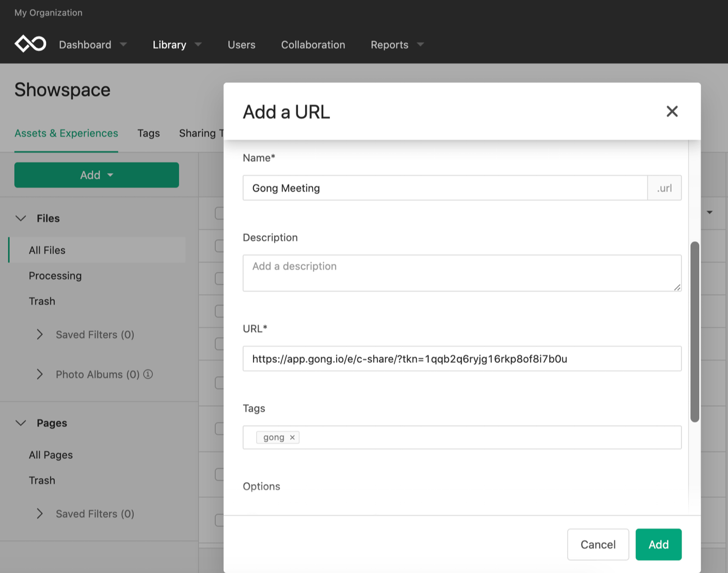Image resolution: width=728 pixels, height=573 pixels.
Task: Open the Dashboard dropdown arrow
Action: 123,44
